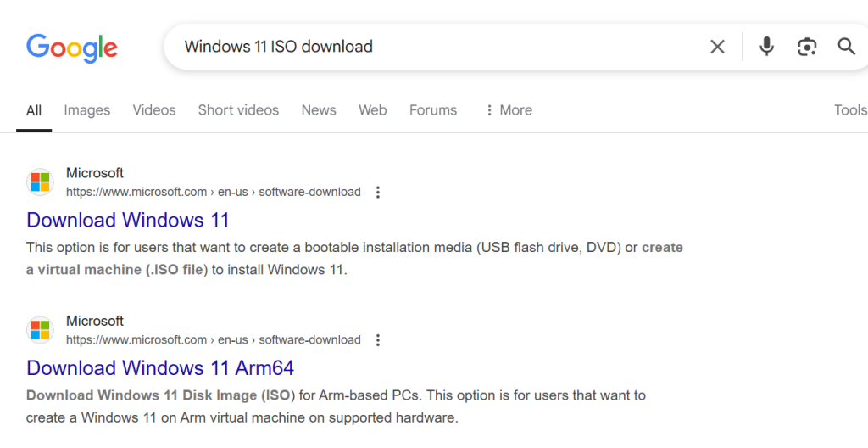
Task: Clear the search box with X icon
Action: (717, 47)
